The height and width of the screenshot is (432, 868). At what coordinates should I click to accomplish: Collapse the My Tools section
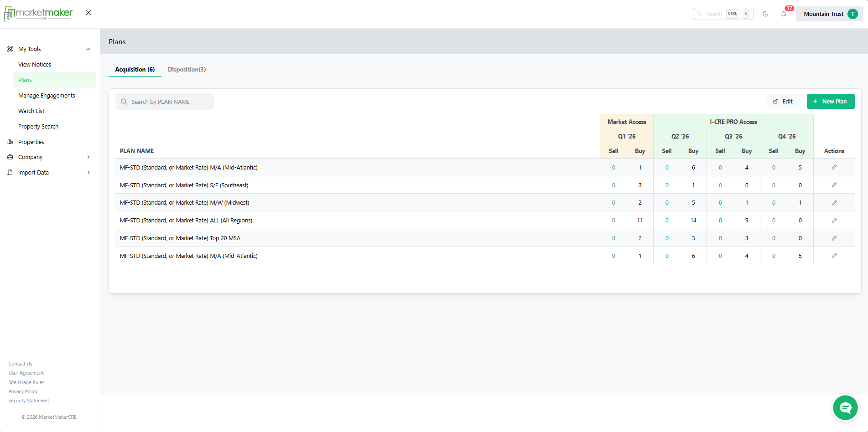click(x=88, y=49)
